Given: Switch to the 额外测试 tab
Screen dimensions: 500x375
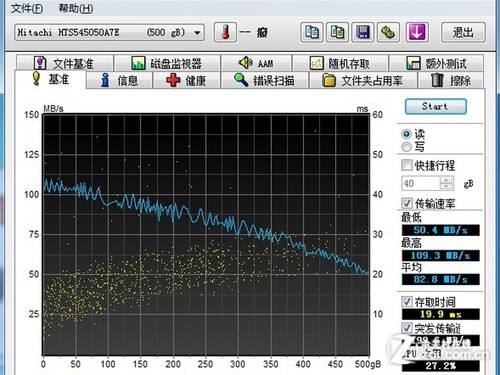Looking at the screenshot, I should pos(436,63).
